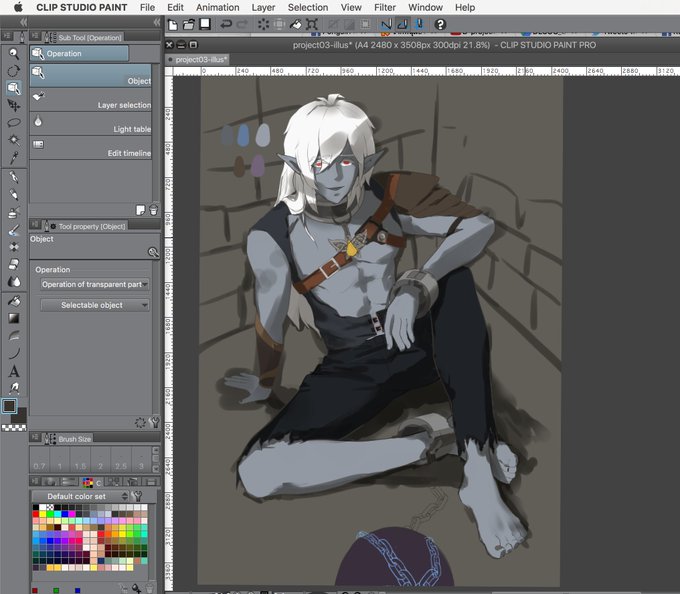680x594 pixels.
Task: Select the main drawing color swatch
Action: point(10,406)
